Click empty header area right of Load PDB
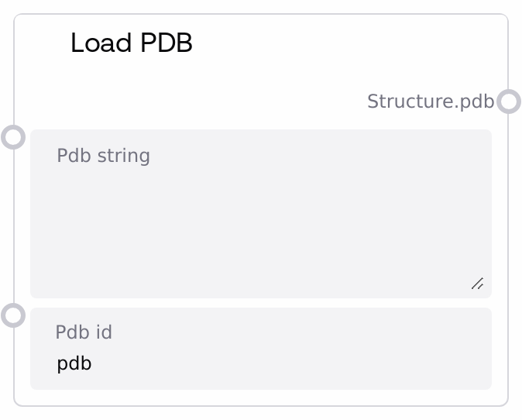 pyautogui.click(x=349, y=43)
